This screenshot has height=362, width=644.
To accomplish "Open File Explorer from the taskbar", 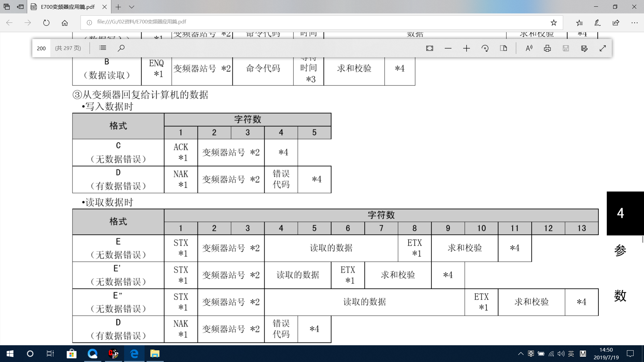I will [155, 354].
